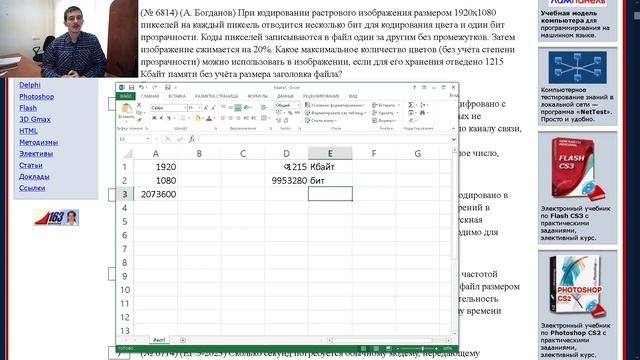Screen dimensions: 640x360
Task: Open Cell Styles (Стили ячеек) dropdown
Action: (321, 120)
